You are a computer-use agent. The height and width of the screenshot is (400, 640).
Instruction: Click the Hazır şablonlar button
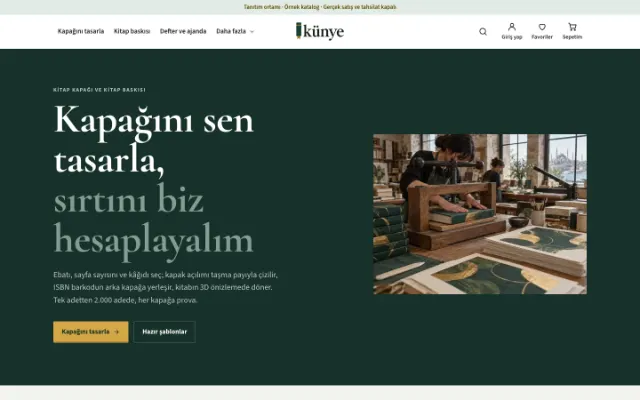point(164,332)
